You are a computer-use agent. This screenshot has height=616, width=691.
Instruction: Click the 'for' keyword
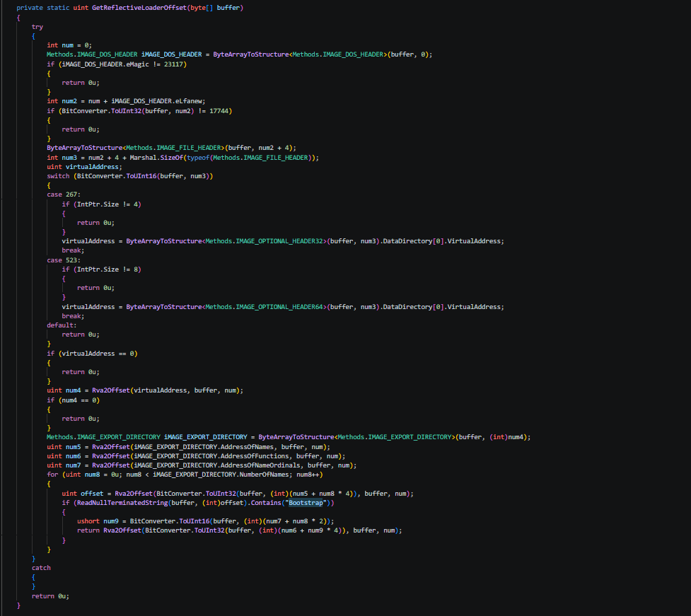tap(52, 475)
